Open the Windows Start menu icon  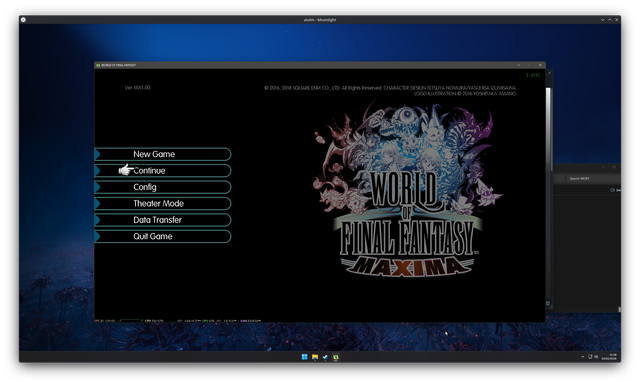(x=304, y=357)
